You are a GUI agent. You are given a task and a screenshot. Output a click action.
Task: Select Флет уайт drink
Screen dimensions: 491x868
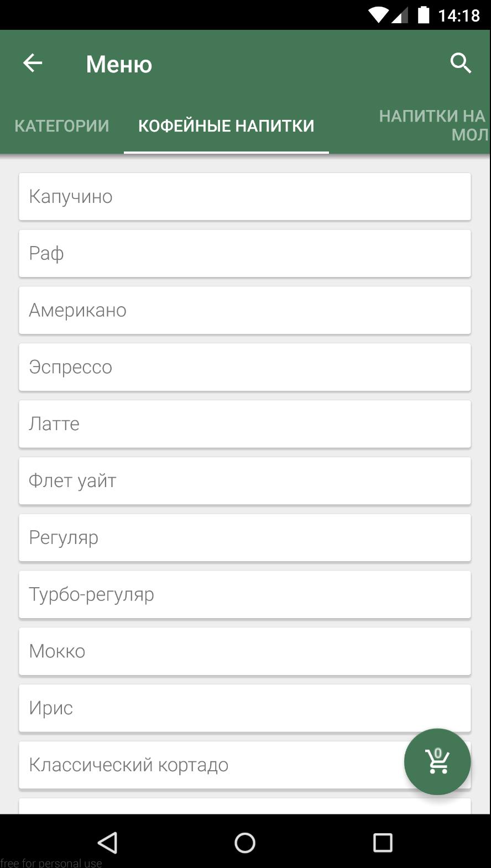[x=244, y=481]
